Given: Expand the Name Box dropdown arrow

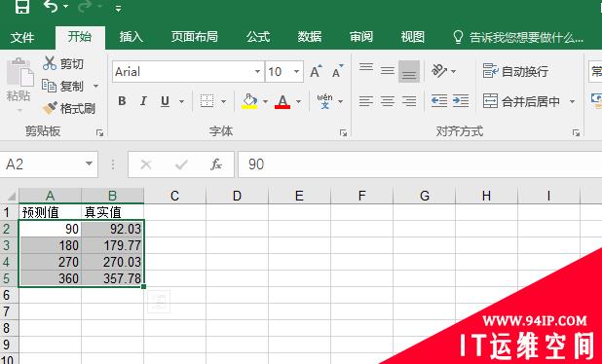Looking at the screenshot, I should tap(89, 164).
